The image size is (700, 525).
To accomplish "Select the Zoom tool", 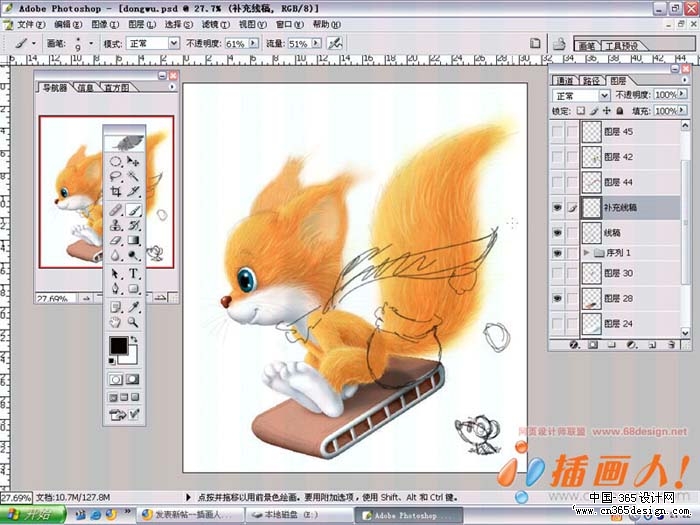I will tap(133, 322).
